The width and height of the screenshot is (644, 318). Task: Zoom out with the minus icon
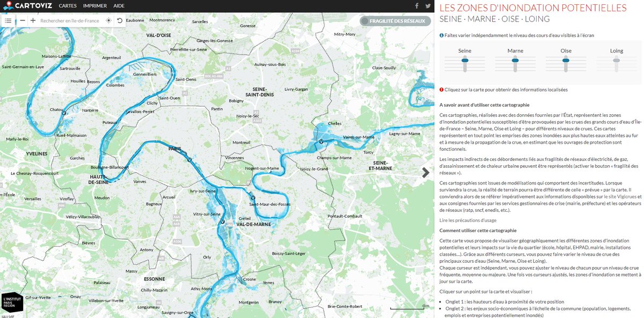pos(22,20)
